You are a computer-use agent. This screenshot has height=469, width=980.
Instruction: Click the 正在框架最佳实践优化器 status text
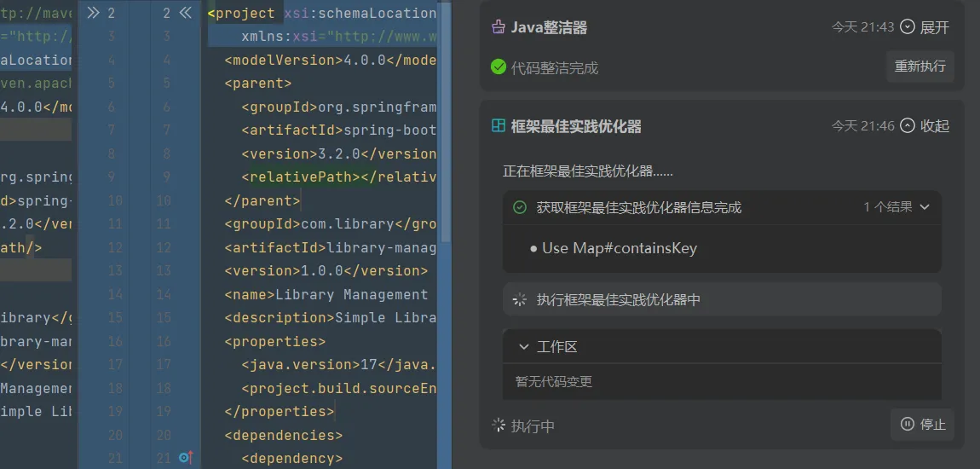(x=587, y=171)
